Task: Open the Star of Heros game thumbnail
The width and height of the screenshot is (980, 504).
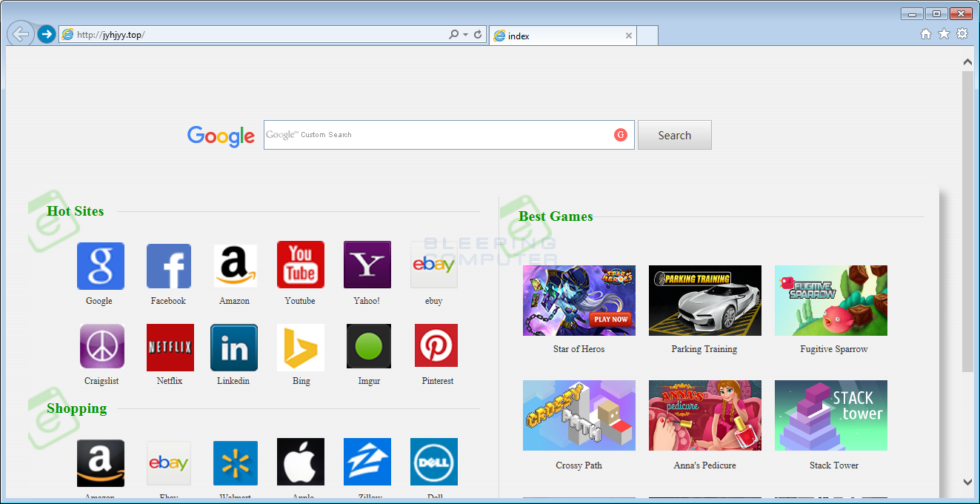Action: pyautogui.click(x=579, y=300)
